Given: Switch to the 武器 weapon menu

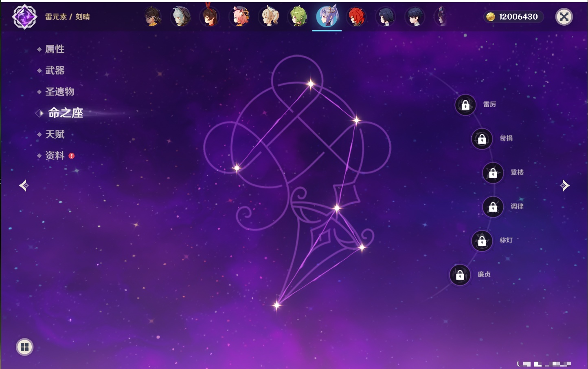Looking at the screenshot, I should 55,71.
